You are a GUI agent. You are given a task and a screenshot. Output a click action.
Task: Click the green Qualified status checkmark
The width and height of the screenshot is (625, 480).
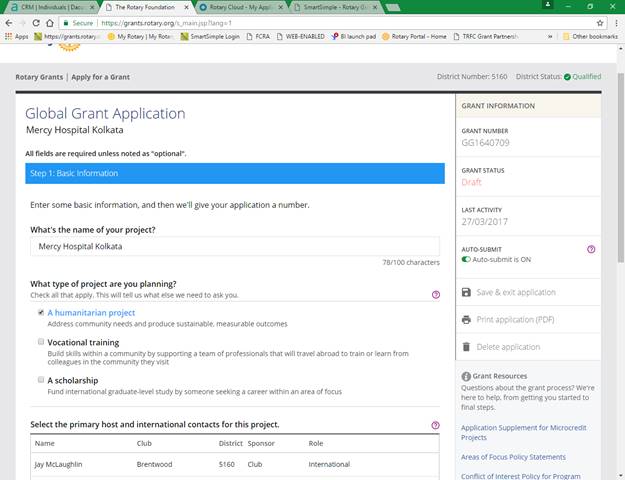(x=567, y=77)
